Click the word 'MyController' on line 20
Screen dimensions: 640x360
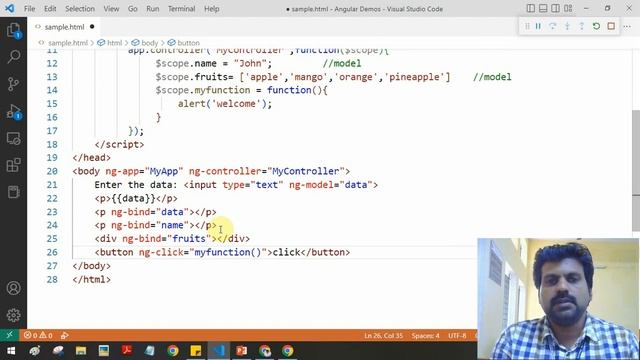(x=306, y=171)
